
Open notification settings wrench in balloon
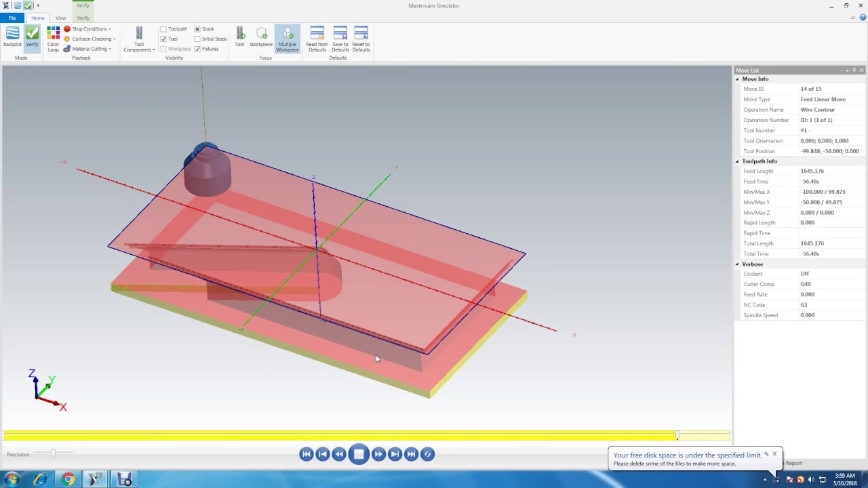click(766, 454)
